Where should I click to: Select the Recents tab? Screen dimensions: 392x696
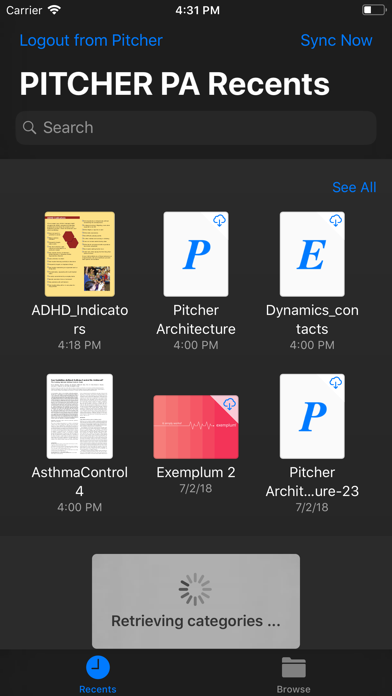pos(98,675)
